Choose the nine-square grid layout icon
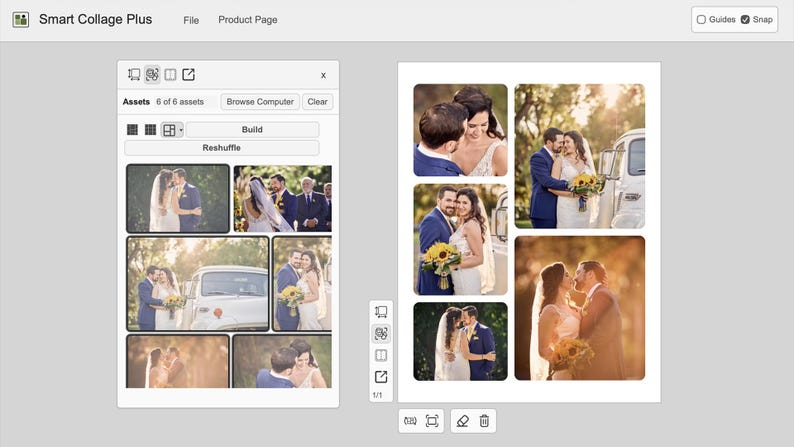 click(150, 130)
